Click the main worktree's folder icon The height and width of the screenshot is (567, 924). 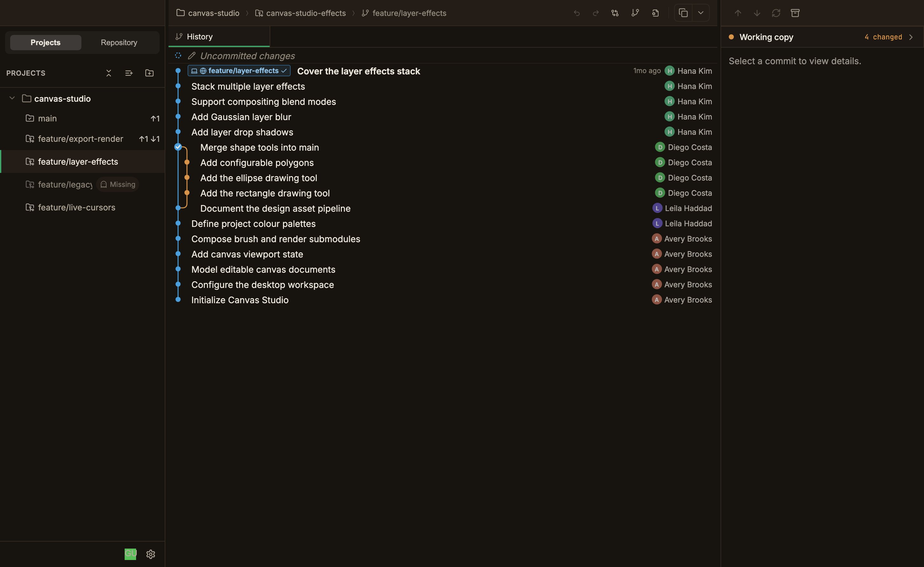30,118
